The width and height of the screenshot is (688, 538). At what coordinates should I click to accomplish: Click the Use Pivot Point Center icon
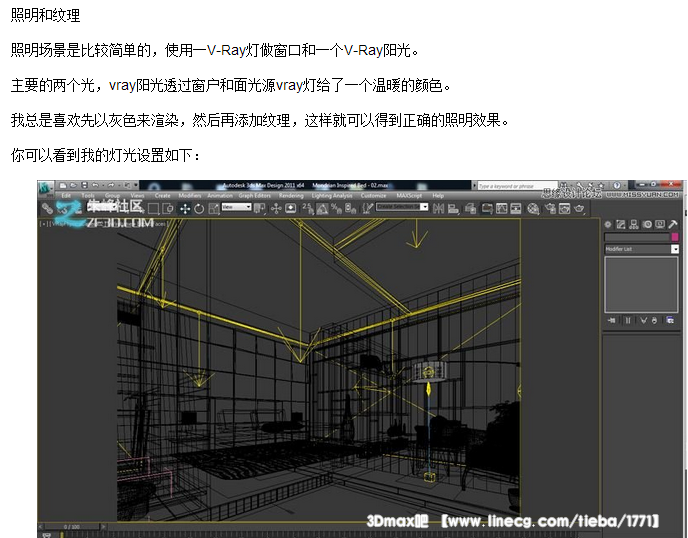click(260, 209)
